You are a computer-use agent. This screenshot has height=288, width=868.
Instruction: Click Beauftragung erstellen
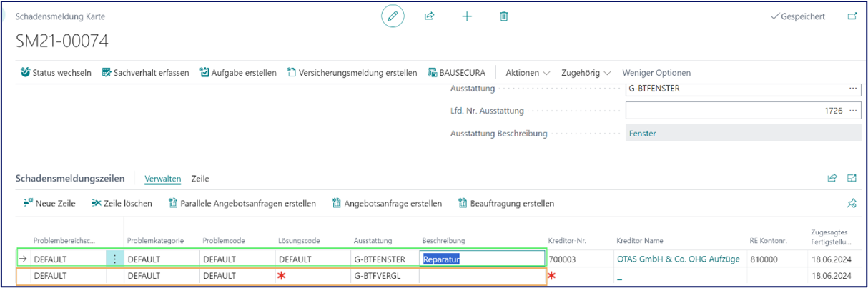point(506,204)
